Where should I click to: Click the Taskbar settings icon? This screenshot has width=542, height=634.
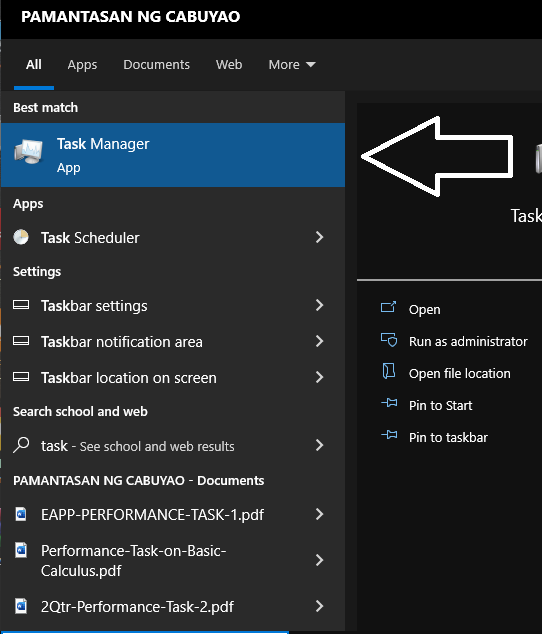point(21,305)
